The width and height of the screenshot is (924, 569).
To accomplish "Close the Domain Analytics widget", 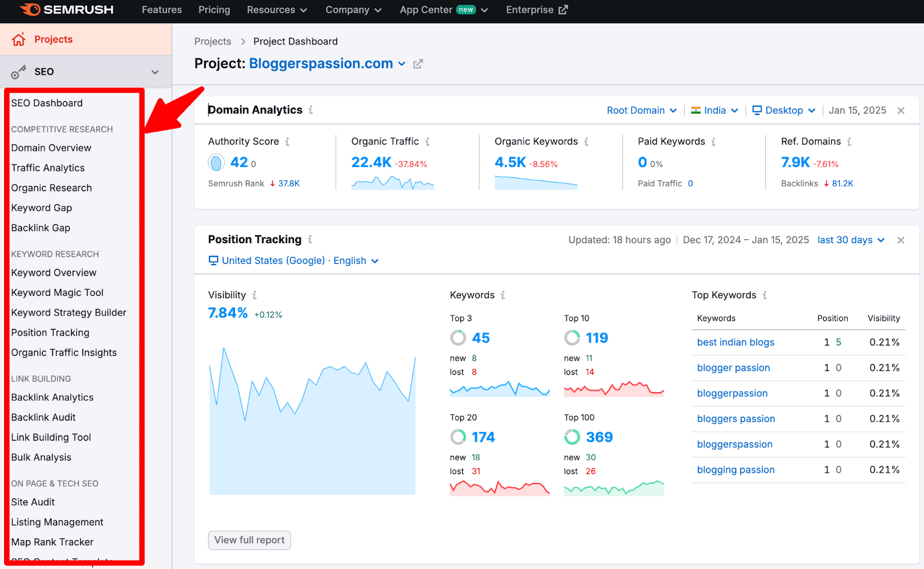I will coord(901,110).
